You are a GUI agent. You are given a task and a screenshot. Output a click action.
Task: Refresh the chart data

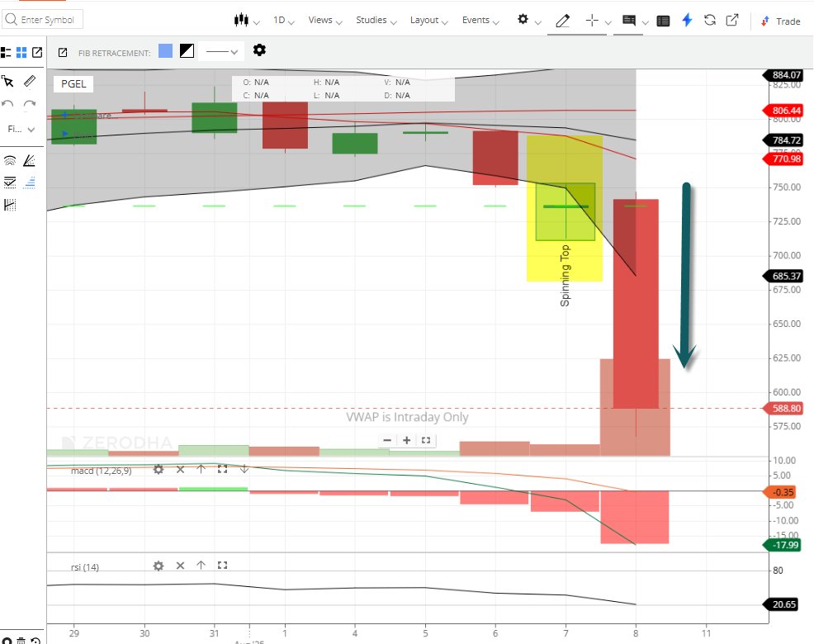click(710, 21)
